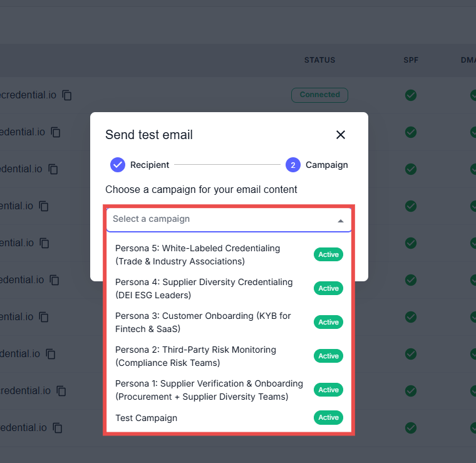Select Persona 4 Supplier Diversity Credentialing
The width and height of the screenshot is (476, 463).
(x=207, y=288)
